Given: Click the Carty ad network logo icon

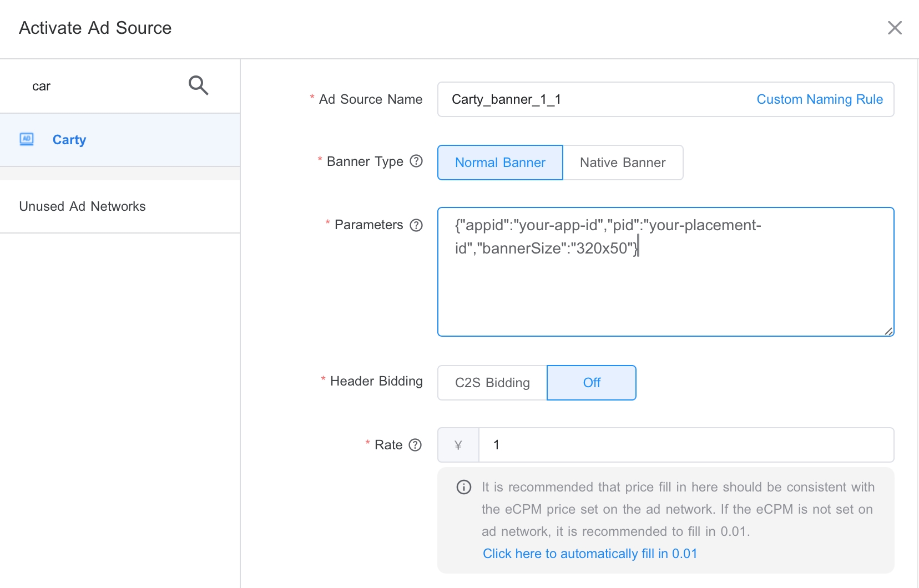Looking at the screenshot, I should tap(27, 139).
